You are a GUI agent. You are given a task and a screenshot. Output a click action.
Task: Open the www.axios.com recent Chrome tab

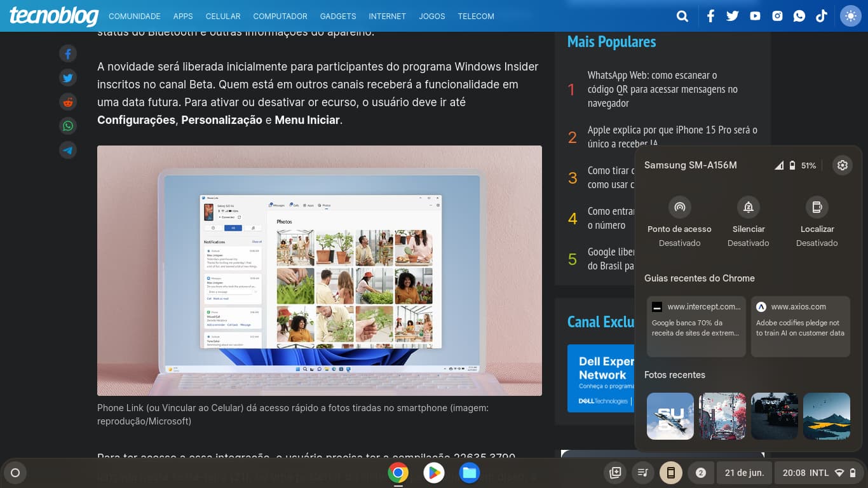click(x=801, y=327)
